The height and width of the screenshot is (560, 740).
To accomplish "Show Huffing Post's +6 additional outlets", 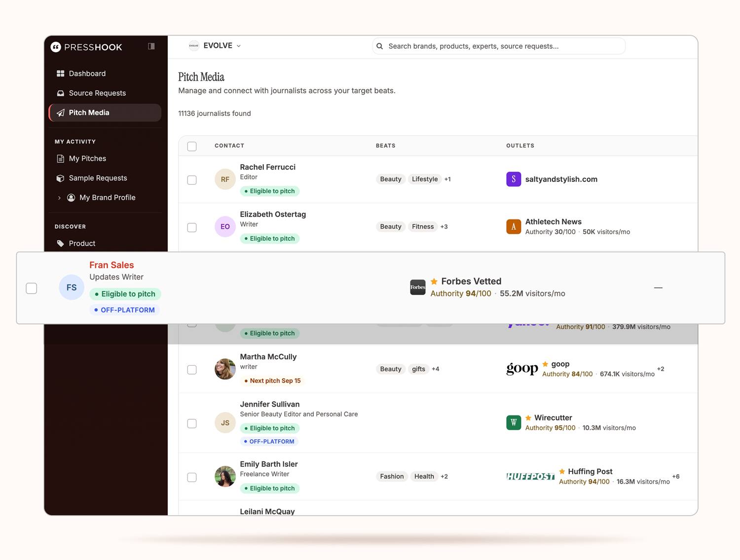I will pyautogui.click(x=676, y=476).
